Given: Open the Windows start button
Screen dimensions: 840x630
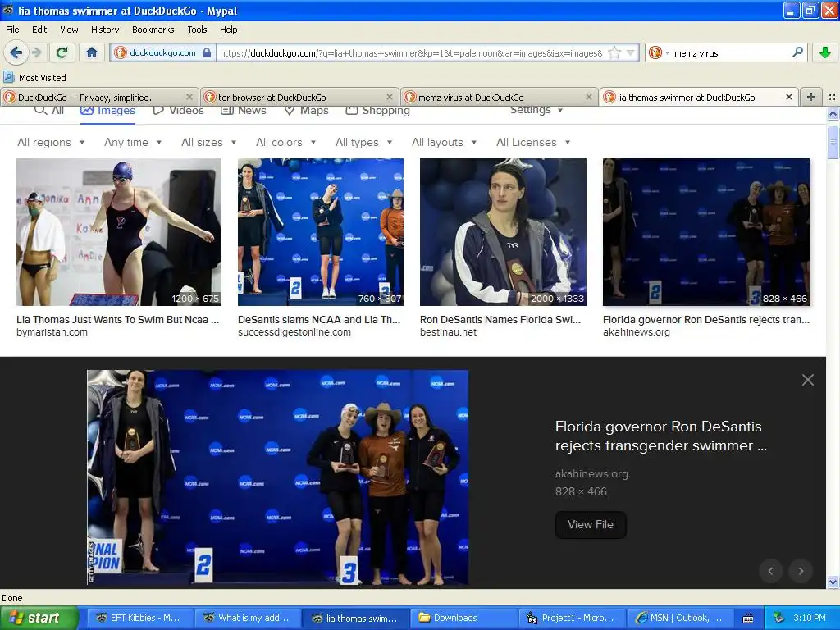Looking at the screenshot, I should (39, 618).
